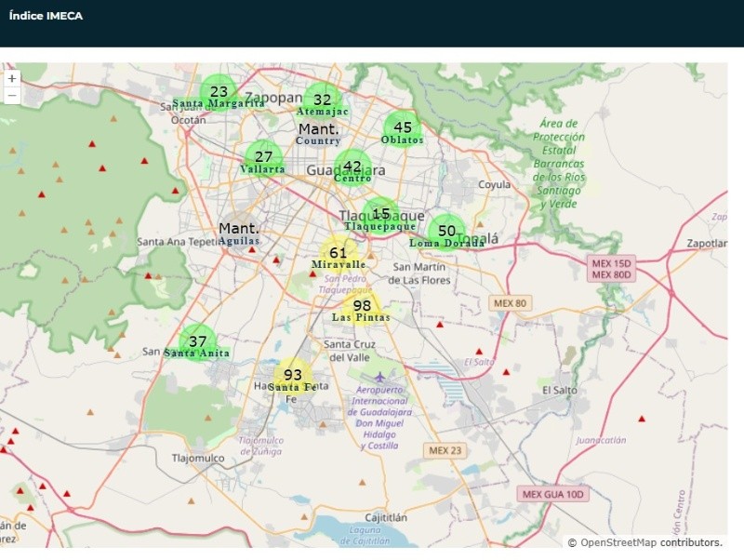This screenshot has height=560, width=744.
Task: Click the Santa Anita station marker showing 37
Action: [x=197, y=342]
